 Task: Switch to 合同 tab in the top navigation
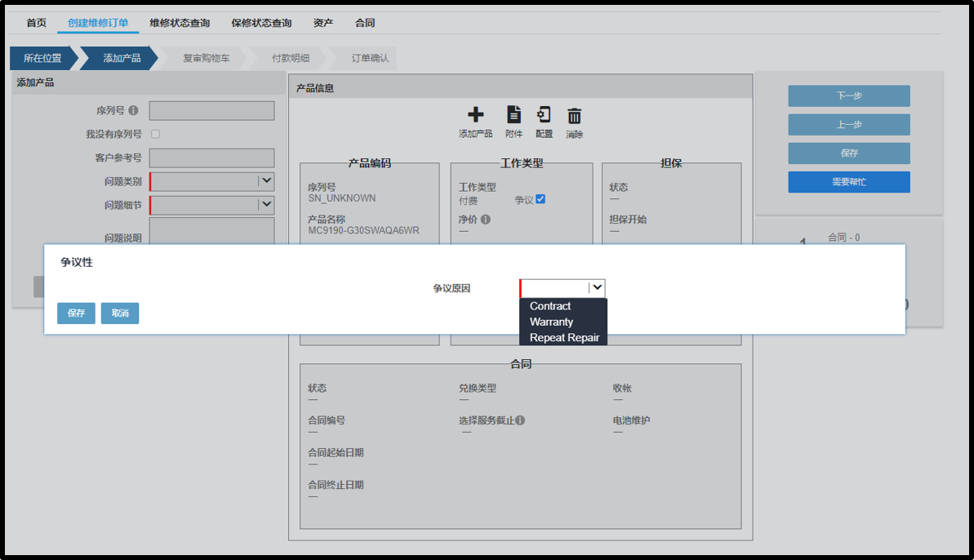tap(365, 23)
